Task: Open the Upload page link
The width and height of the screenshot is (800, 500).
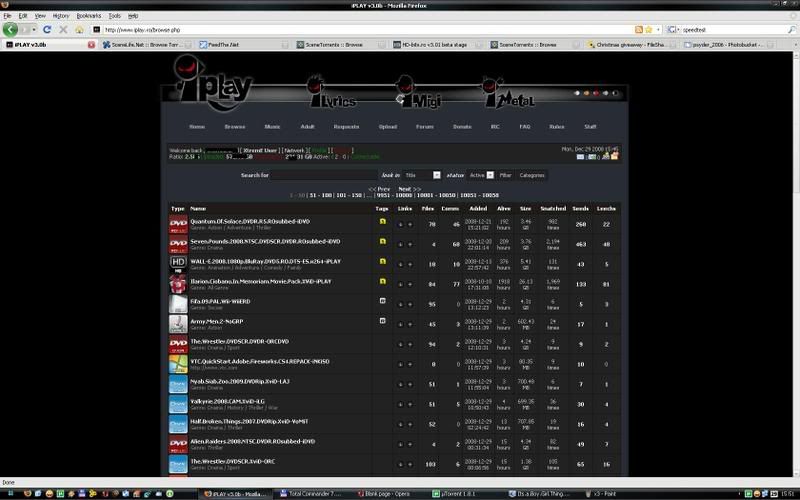Action: pos(388,127)
